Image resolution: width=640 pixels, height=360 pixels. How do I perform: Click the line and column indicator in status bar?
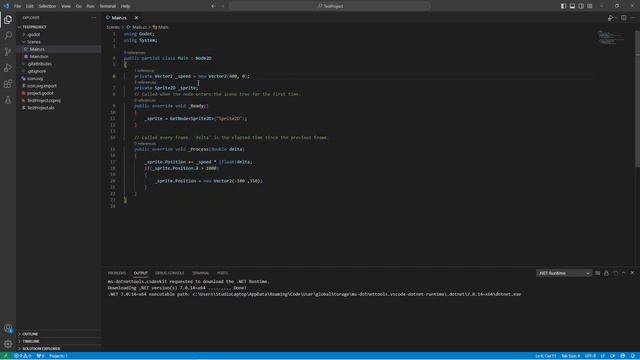click(x=546, y=356)
